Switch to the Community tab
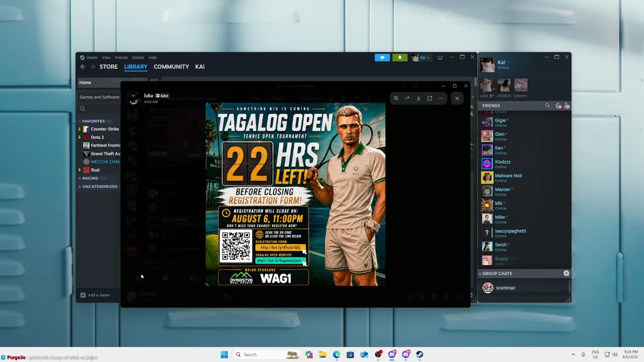644x362 pixels. pyautogui.click(x=171, y=66)
